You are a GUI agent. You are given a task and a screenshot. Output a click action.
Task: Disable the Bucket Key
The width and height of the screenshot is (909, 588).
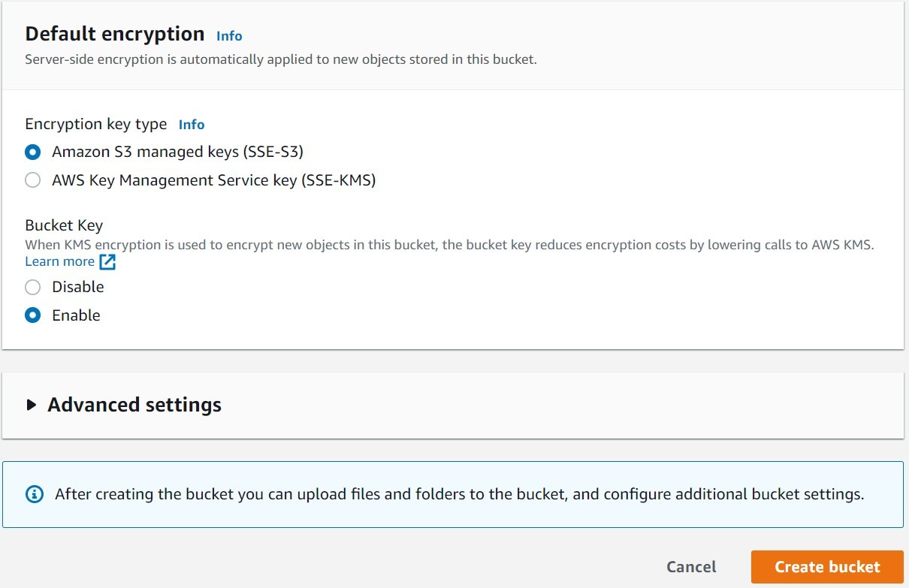tap(32, 287)
